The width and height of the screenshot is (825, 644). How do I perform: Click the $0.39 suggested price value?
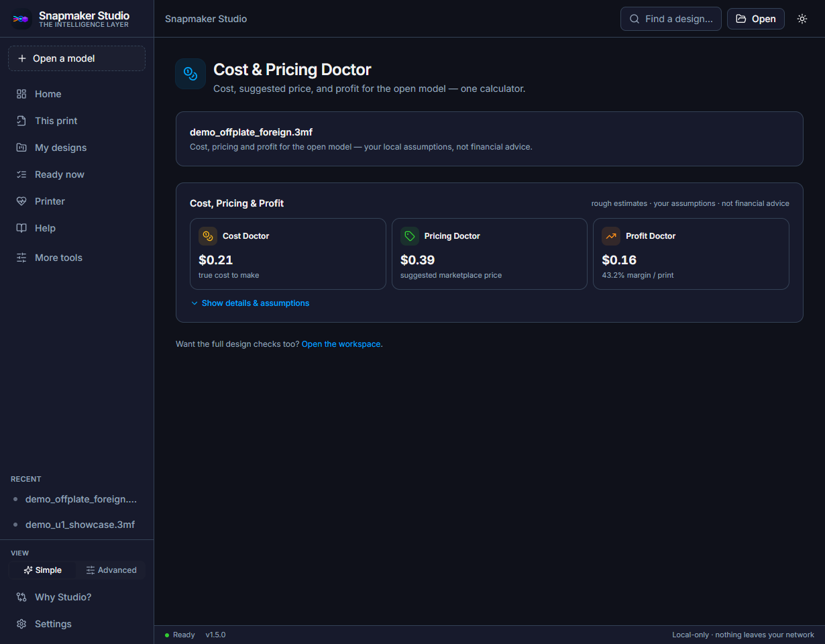pyautogui.click(x=418, y=260)
